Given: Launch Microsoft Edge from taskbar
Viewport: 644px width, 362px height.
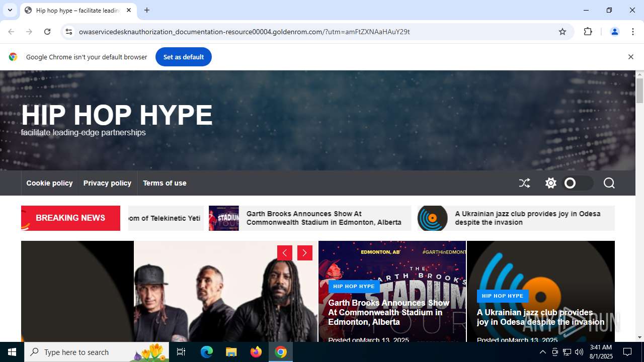Looking at the screenshot, I should (x=207, y=352).
